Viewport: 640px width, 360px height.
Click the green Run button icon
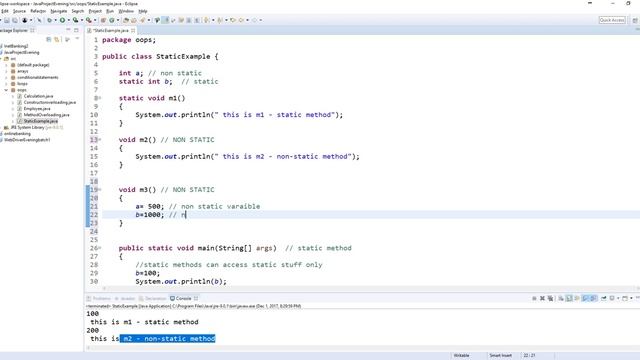tap(62, 20)
